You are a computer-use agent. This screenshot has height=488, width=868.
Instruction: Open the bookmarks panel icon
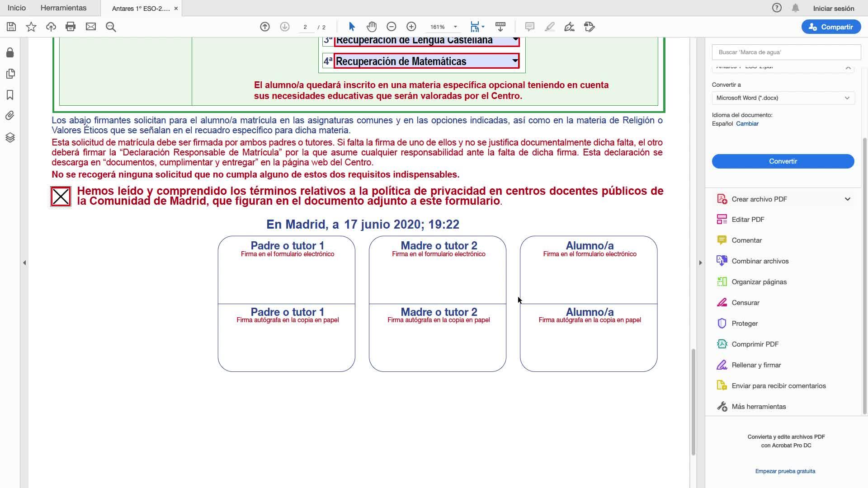point(10,95)
